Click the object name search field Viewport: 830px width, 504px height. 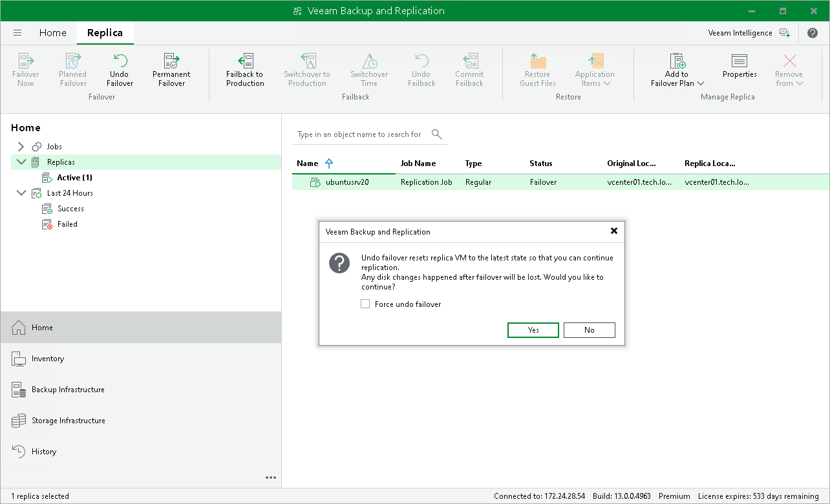(x=359, y=134)
